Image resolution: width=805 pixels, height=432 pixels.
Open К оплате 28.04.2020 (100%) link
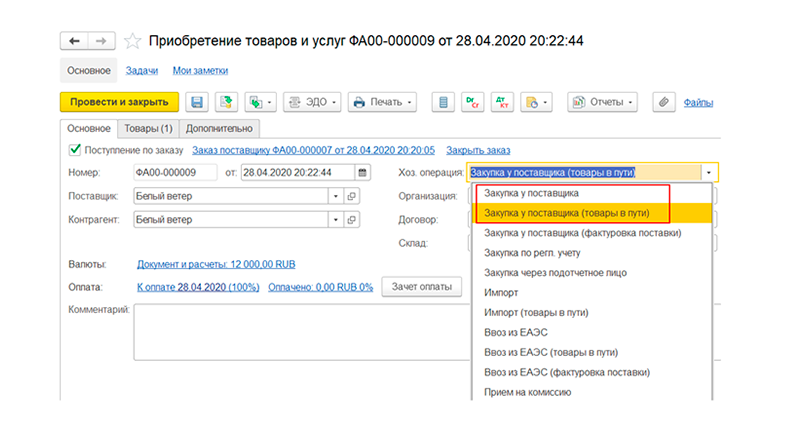198,287
